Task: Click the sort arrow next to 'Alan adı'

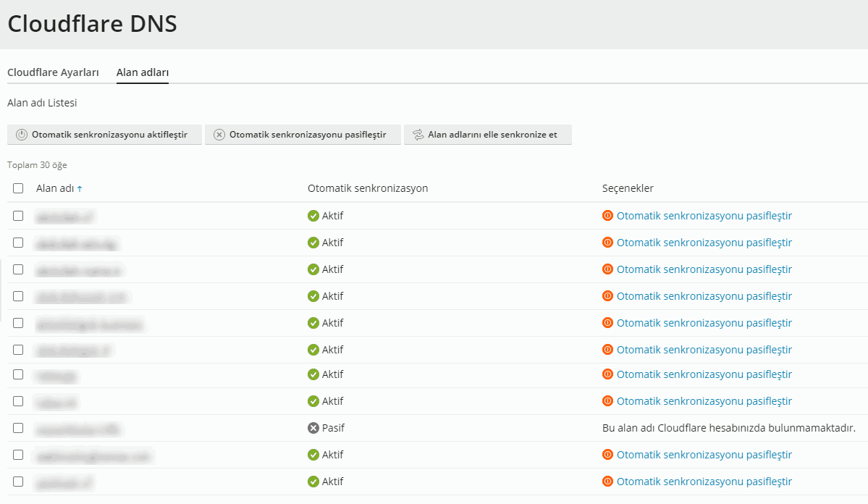Action: click(80, 189)
